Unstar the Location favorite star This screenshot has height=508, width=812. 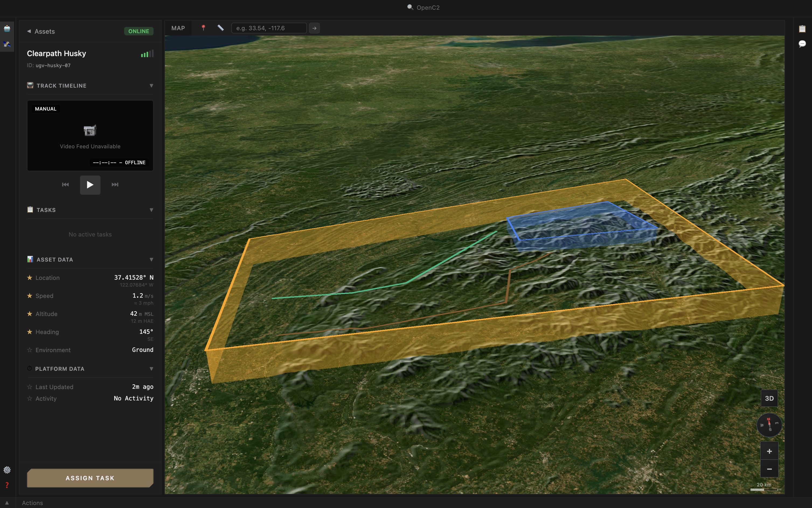tap(30, 277)
